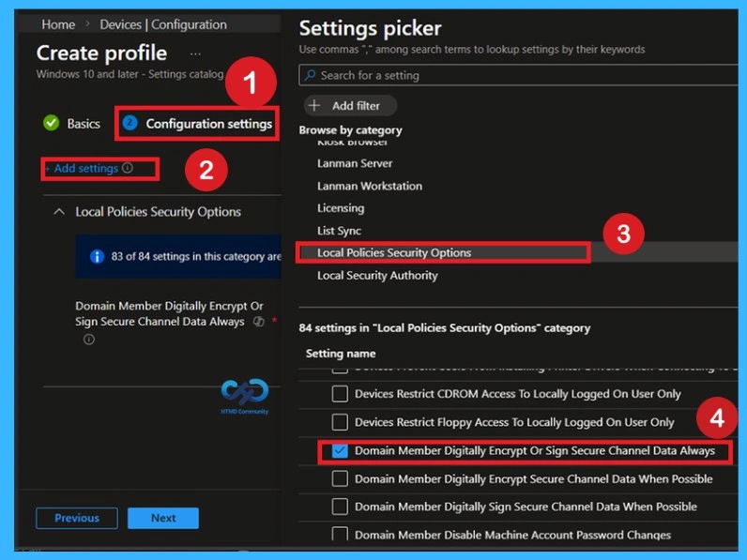Click the Add settings link
747x560 pixels.
click(x=82, y=168)
